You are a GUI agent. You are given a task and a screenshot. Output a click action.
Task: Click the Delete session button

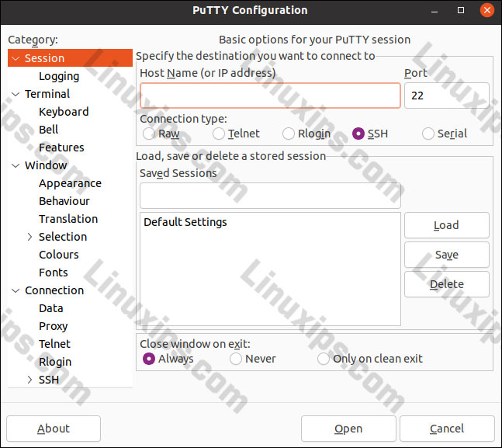click(447, 284)
